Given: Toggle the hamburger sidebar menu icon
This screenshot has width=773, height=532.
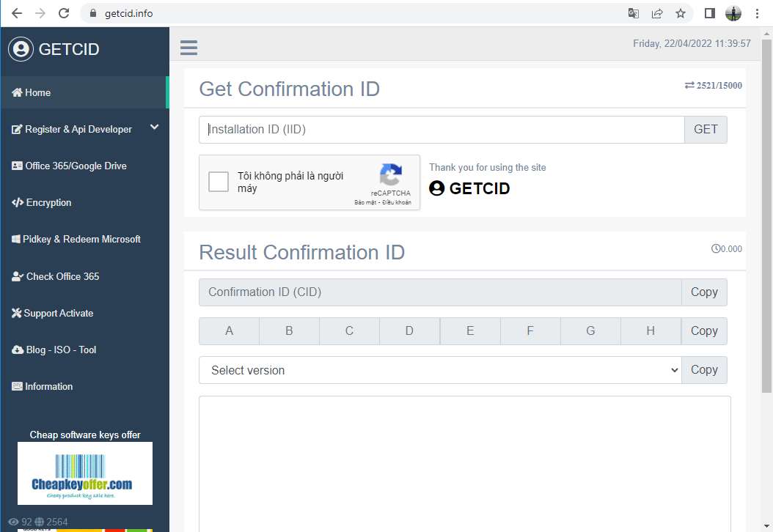Looking at the screenshot, I should (x=188, y=48).
